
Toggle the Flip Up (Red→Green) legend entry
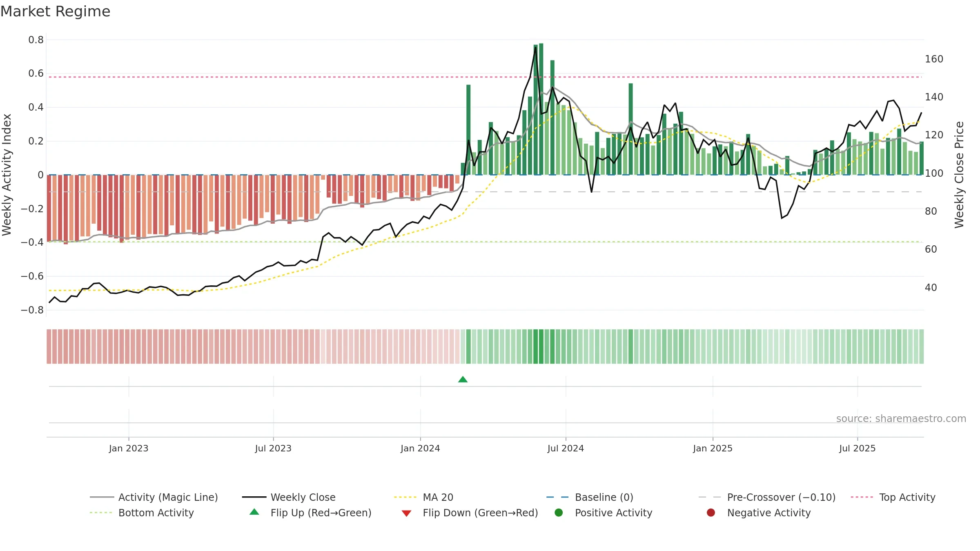[x=310, y=513]
